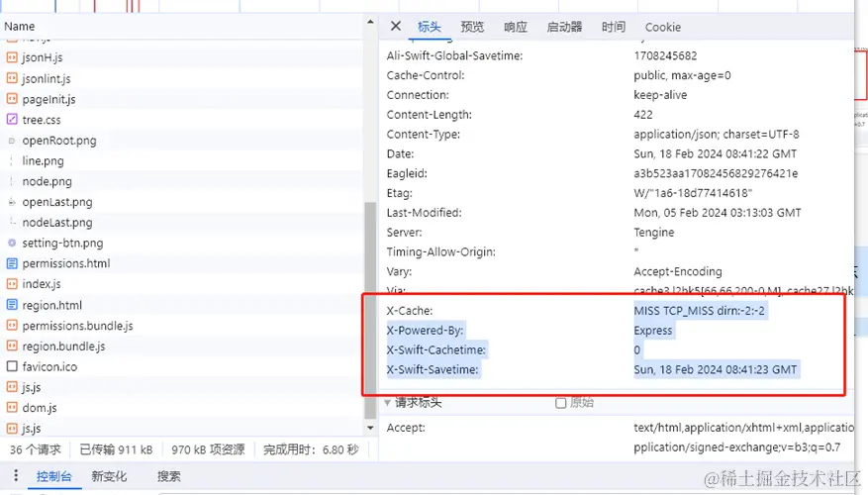Select the nodeLast.png request row

point(181,222)
